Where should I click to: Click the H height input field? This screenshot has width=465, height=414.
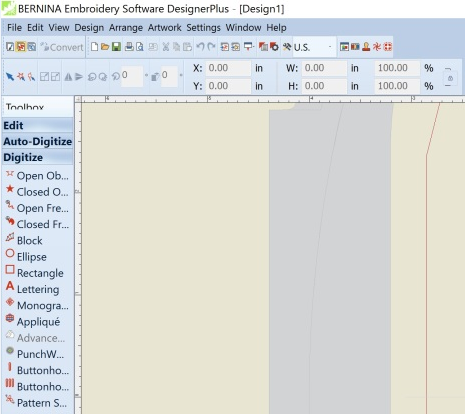point(324,86)
